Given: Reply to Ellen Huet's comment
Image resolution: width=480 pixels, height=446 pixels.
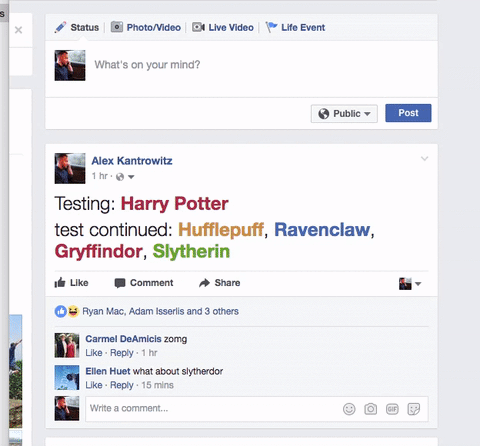Looking at the screenshot, I should pos(122,385).
